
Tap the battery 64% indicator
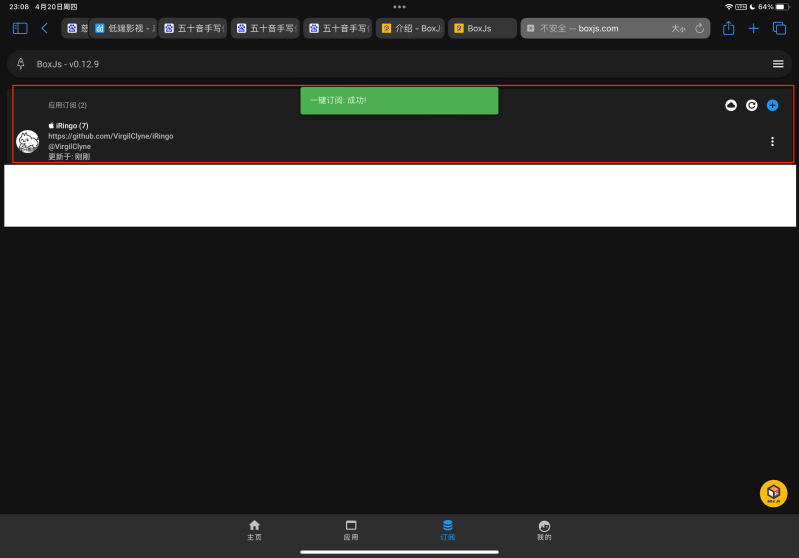click(775, 7)
